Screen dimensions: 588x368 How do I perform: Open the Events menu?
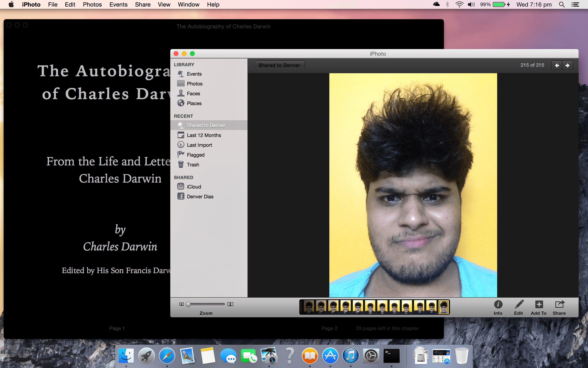[118, 4]
